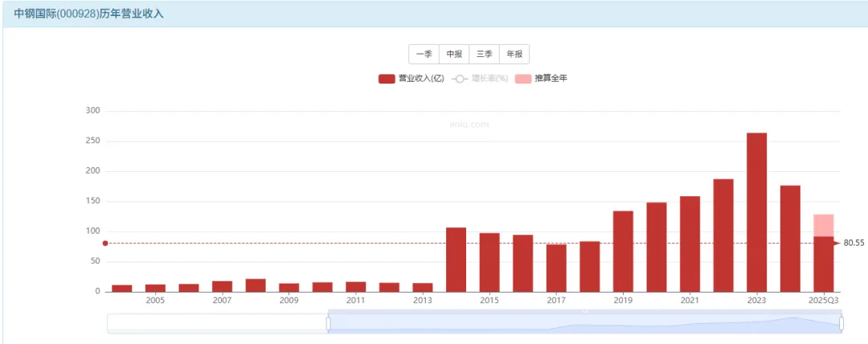Image resolution: width=868 pixels, height=344 pixels.
Task: Toggle the 推算全年 legend series
Action: pyautogui.click(x=542, y=79)
